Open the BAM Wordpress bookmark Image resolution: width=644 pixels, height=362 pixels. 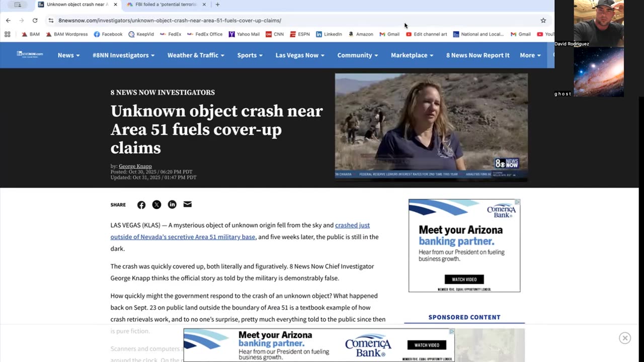pyautogui.click(x=66, y=34)
